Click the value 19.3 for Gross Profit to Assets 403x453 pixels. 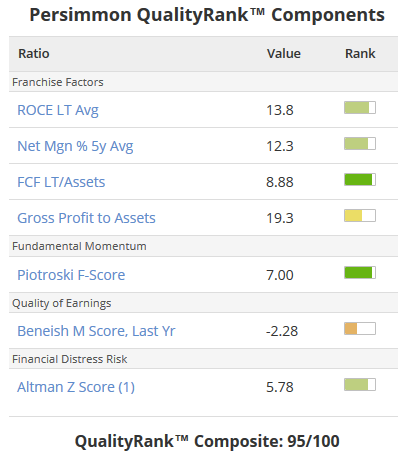[280, 218]
